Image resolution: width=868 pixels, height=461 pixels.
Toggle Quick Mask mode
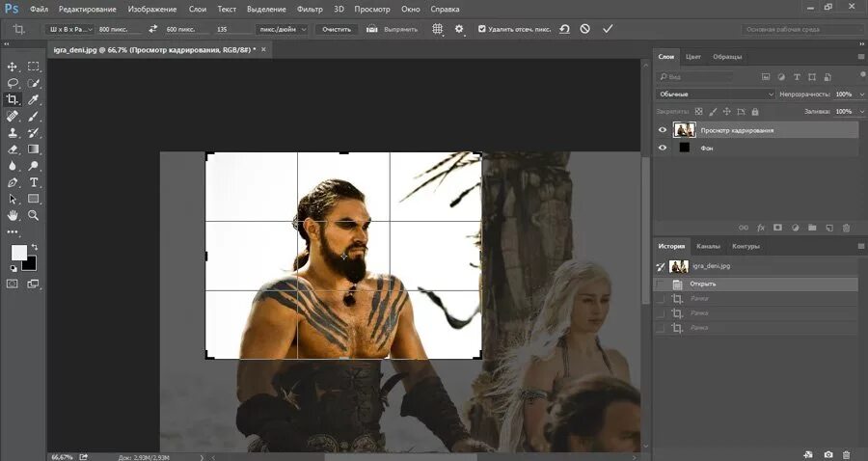click(13, 284)
